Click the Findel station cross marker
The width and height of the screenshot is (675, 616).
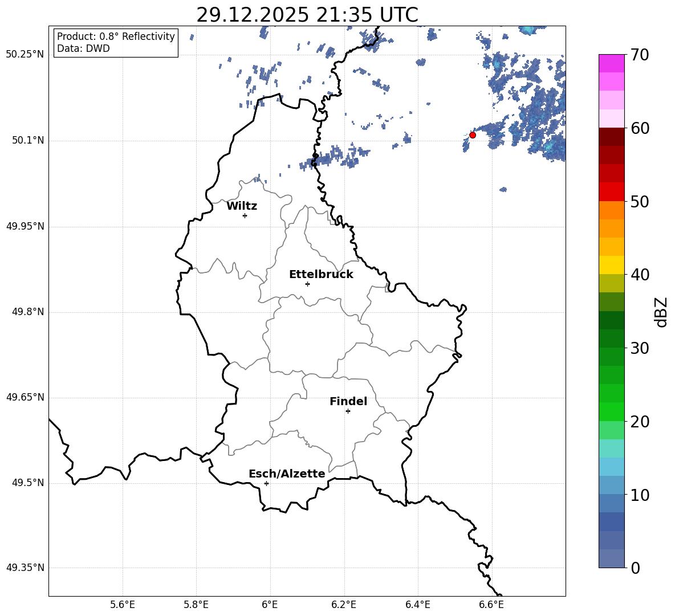tap(348, 411)
